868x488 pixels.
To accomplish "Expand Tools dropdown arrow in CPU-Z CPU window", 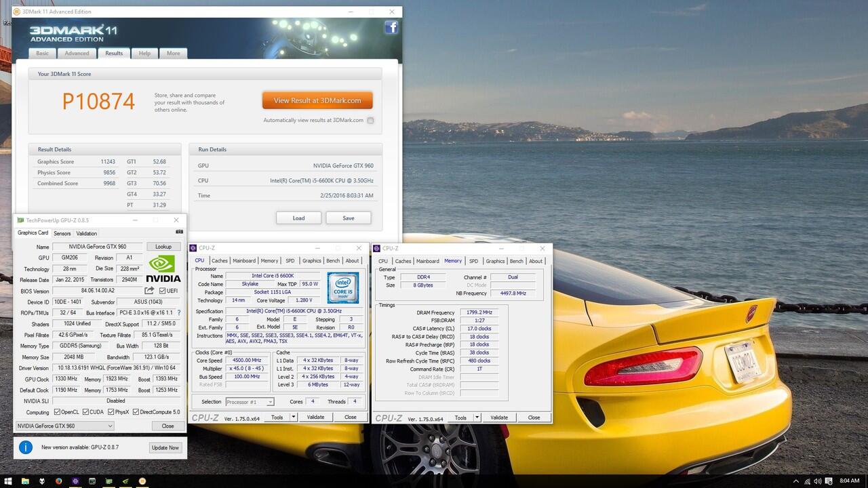I will [294, 417].
